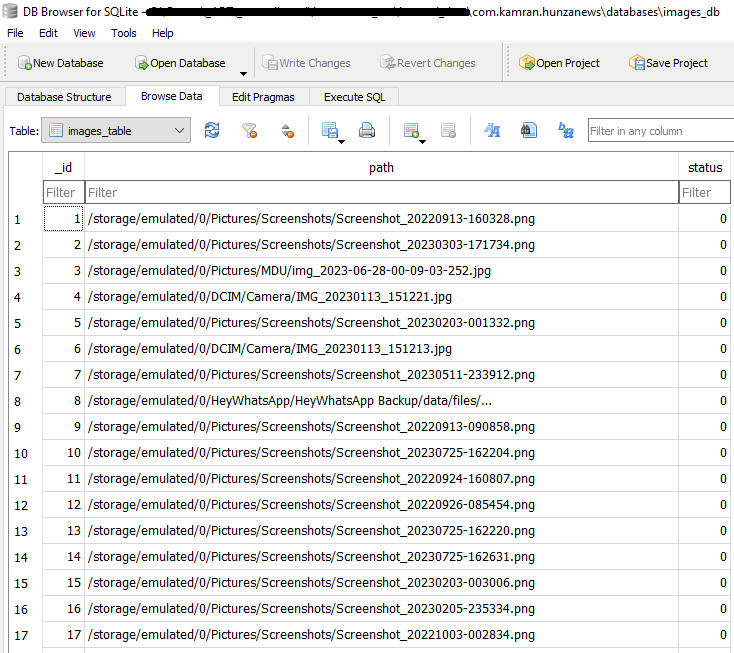Switch to the Execute SQL tab
734x653 pixels.
[x=354, y=97]
